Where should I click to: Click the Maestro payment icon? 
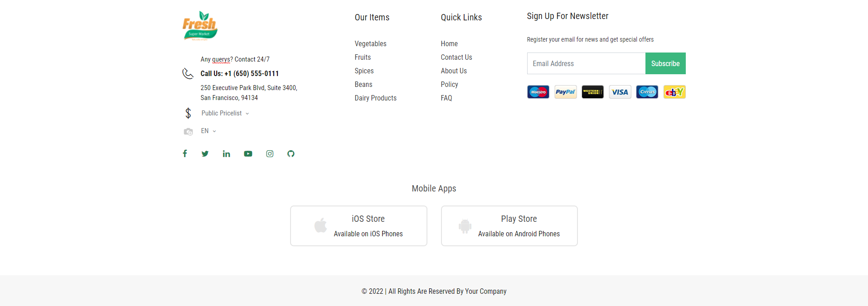(x=538, y=92)
